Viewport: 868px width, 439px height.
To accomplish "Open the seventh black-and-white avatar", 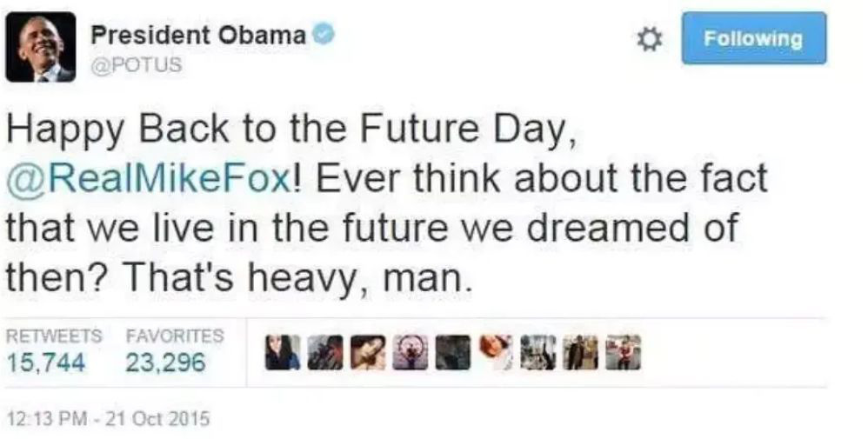I will coord(538,352).
